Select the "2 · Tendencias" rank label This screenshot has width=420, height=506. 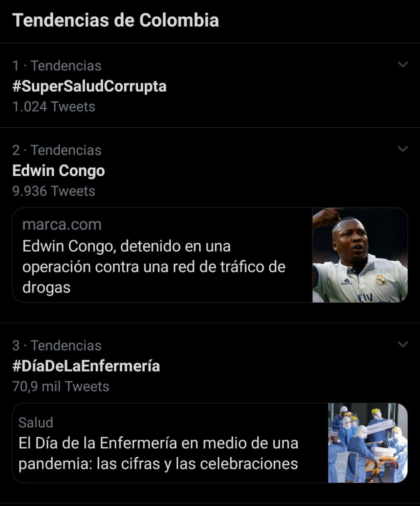57,150
